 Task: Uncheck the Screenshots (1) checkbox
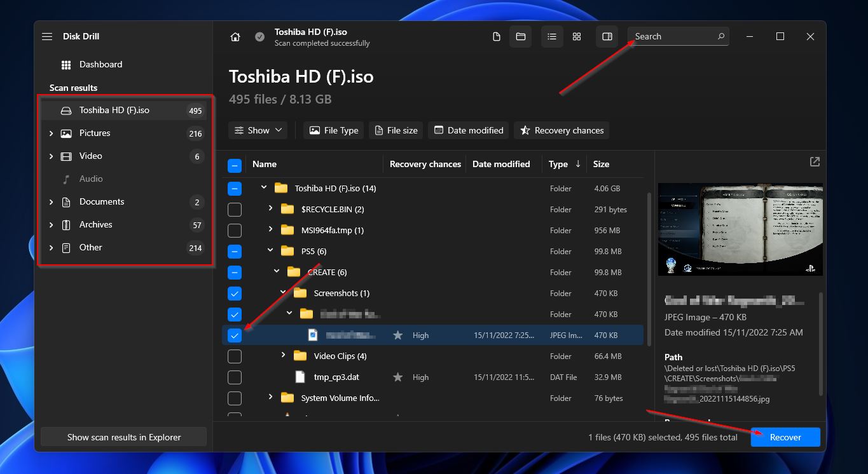(235, 294)
